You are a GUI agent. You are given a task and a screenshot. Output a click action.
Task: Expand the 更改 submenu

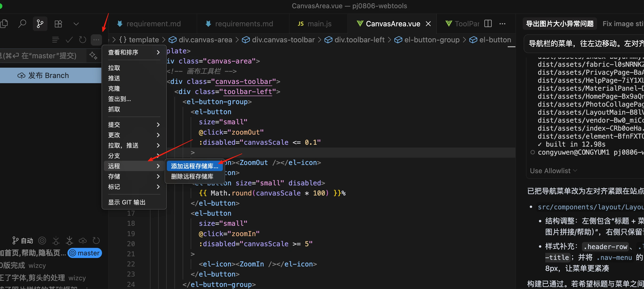pos(134,135)
